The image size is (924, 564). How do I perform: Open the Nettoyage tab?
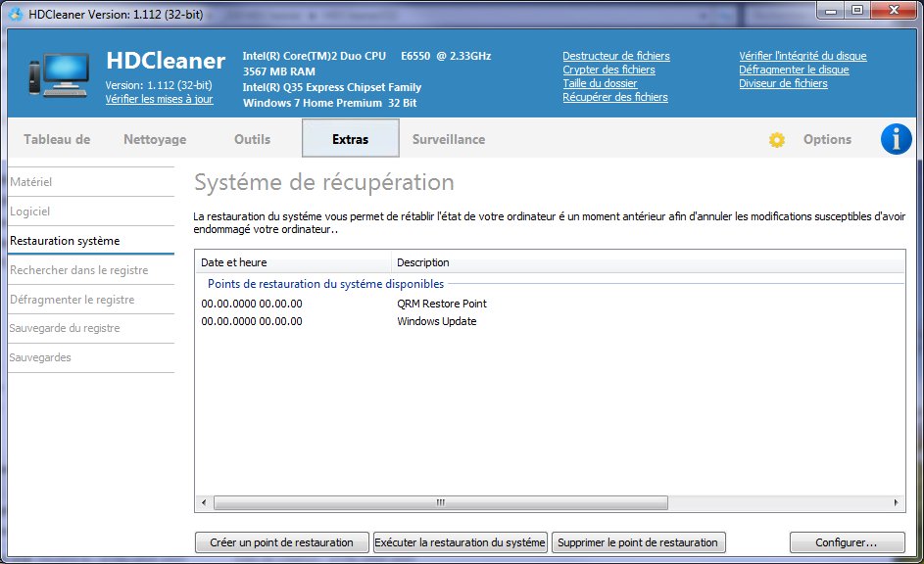pos(155,139)
